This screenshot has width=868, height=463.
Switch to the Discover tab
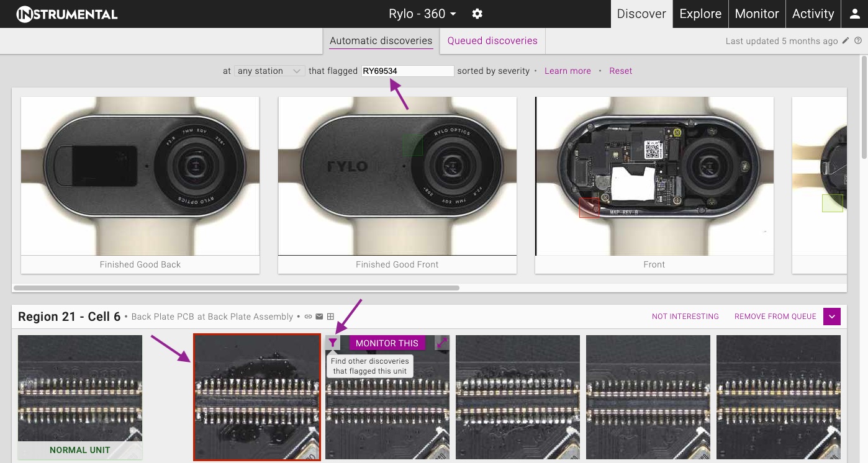pyautogui.click(x=641, y=14)
